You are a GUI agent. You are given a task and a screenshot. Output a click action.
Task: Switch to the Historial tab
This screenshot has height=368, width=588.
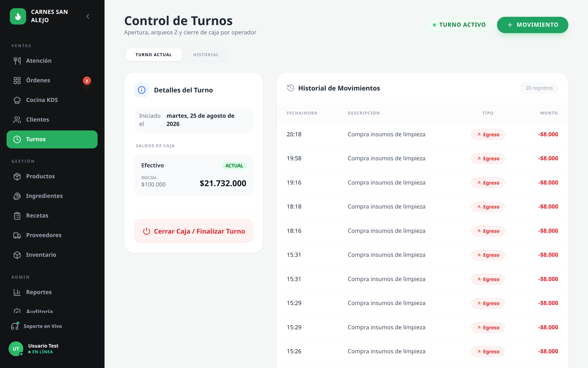point(206,54)
